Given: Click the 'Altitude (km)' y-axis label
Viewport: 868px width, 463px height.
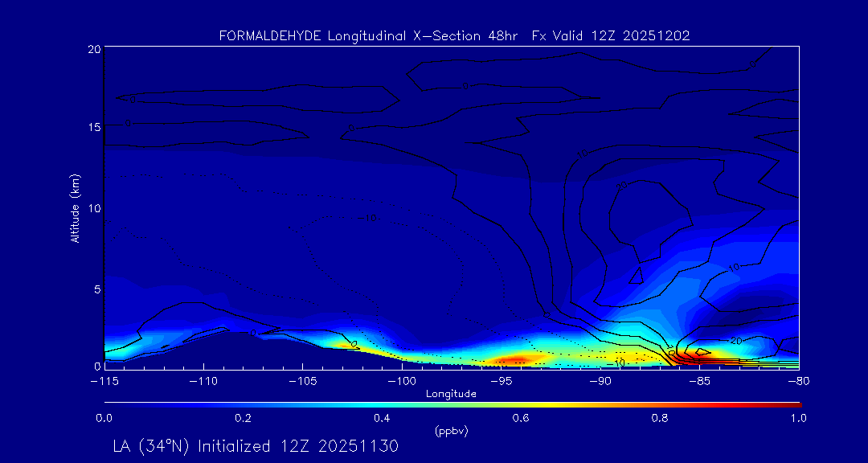Looking at the screenshot, I should (75, 207).
